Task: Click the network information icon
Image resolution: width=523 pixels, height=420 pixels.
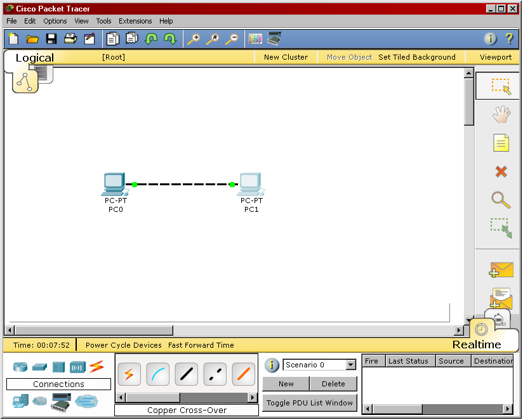Action: click(x=490, y=39)
